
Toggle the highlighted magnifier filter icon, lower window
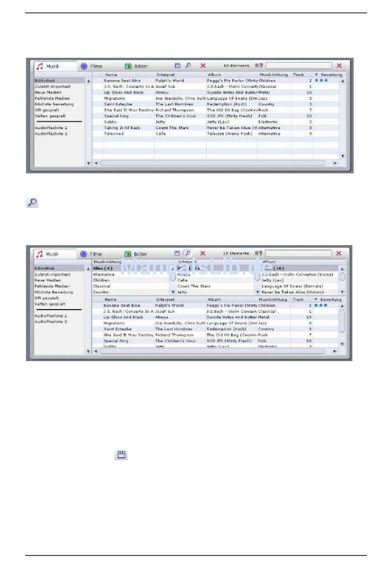point(188,253)
